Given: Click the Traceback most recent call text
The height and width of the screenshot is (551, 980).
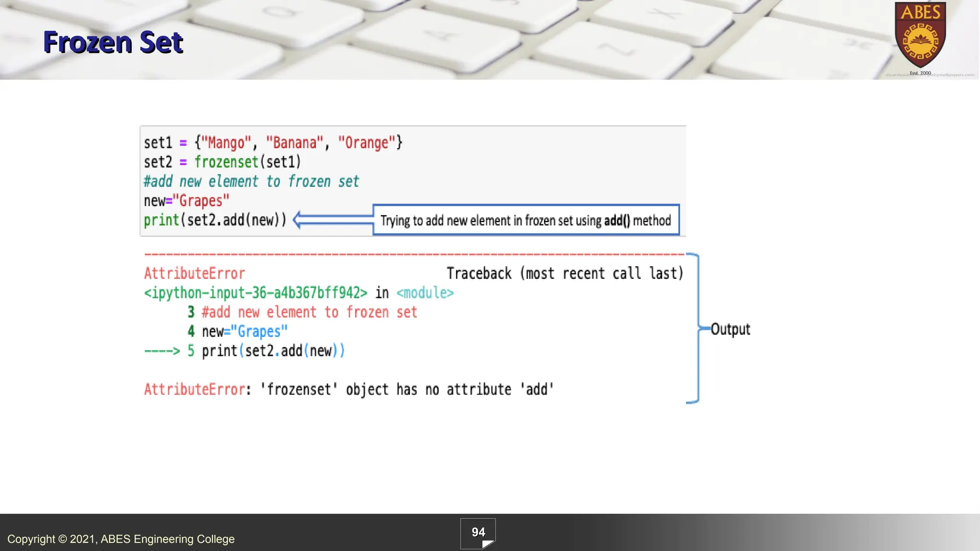Looking at the screenshot, I should (x=565, y=273).
